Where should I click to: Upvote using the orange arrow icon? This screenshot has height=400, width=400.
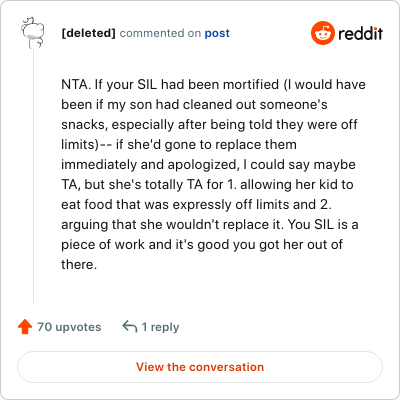pos(25,327)
